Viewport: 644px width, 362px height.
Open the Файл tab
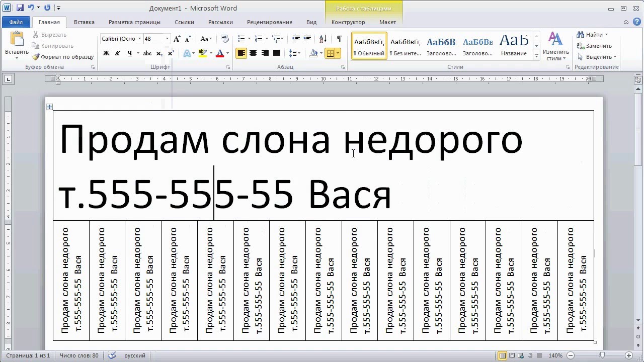pos(16,22)
